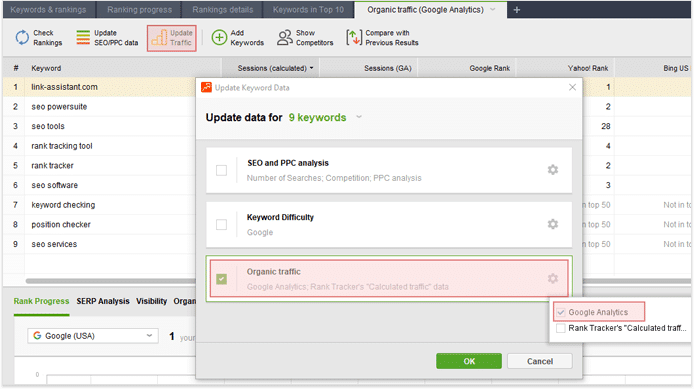This screenshot has width=694, height=389.
Task: Click Google Rank column header
Action: pos(467,68)
